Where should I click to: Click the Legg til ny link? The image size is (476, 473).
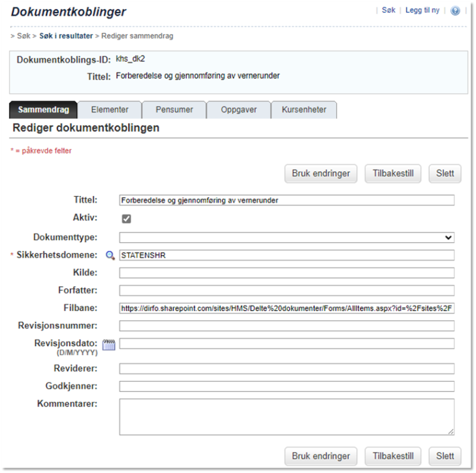(422, 10)
